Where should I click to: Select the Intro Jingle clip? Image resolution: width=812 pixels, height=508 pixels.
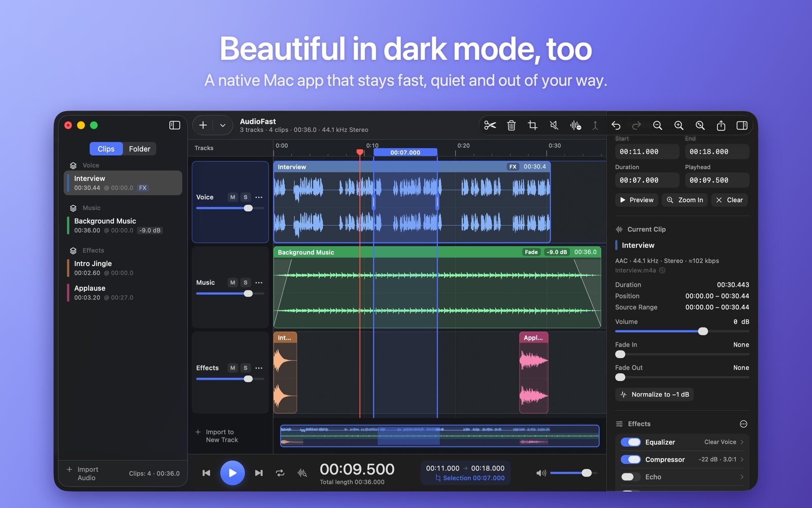[x=123, y=268]
